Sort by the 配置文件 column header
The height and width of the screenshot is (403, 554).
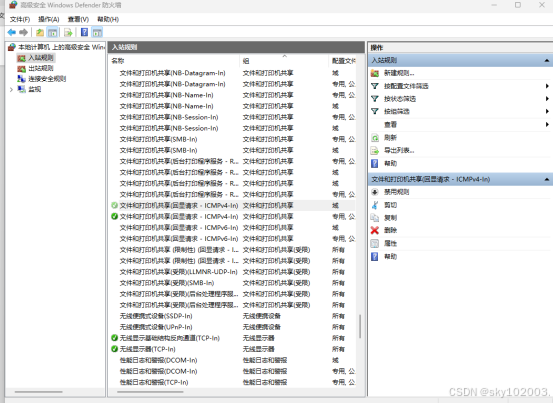coord(343,61)
